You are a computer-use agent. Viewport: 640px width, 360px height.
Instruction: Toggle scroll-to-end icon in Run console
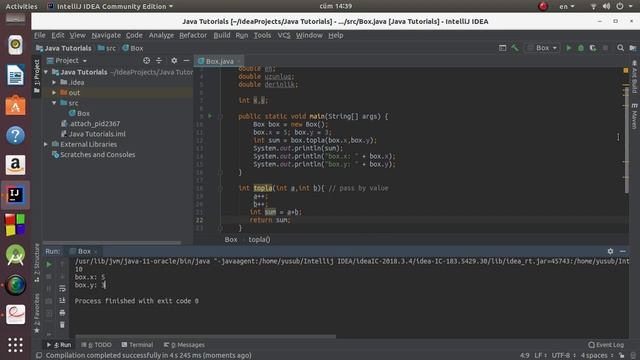[x=62, y=300]
